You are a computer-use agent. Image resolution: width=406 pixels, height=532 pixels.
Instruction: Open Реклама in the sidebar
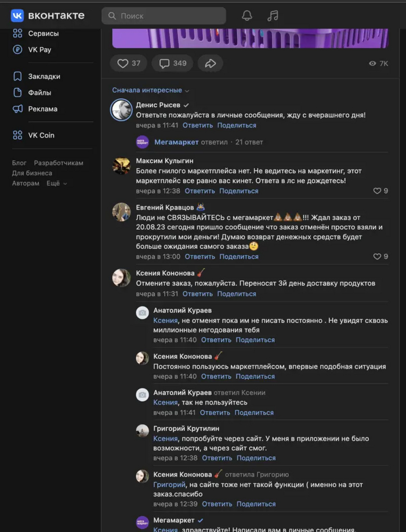(x=42, y=108)
